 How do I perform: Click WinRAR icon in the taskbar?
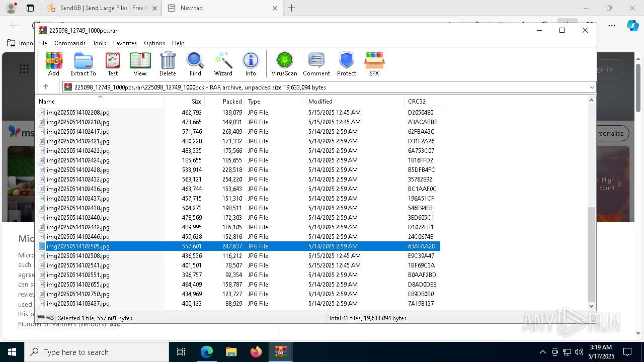(281, 352)
